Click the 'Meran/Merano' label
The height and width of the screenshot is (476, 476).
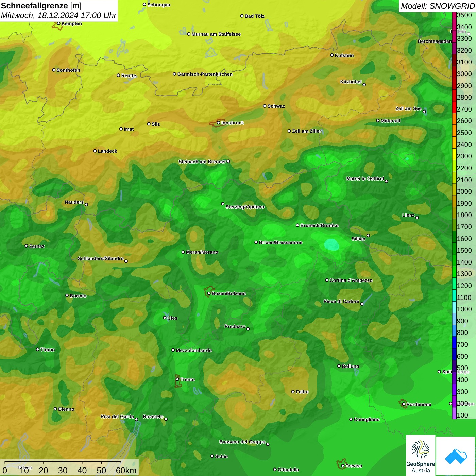202,252
